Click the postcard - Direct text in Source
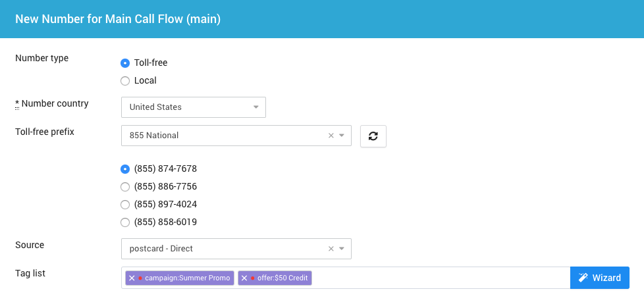644x308 pixels. pos(161,249)
